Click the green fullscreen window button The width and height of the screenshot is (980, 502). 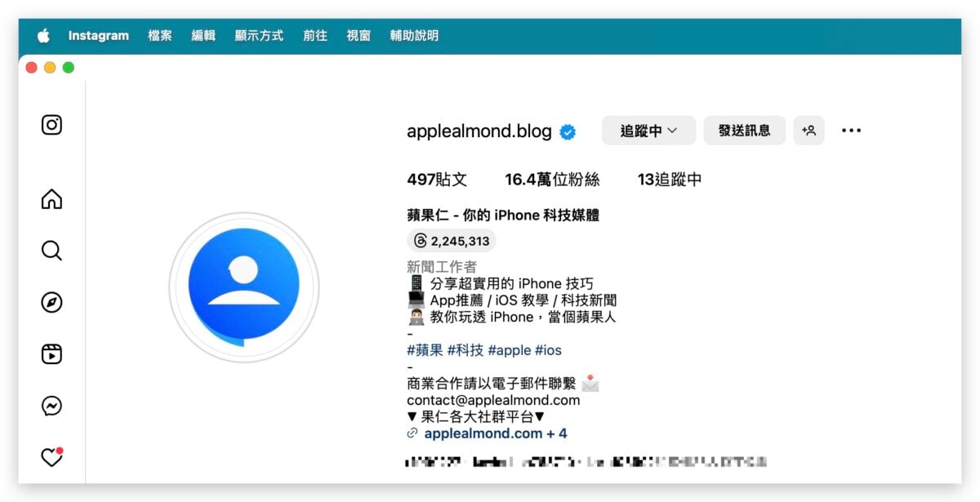pos(69,68)
